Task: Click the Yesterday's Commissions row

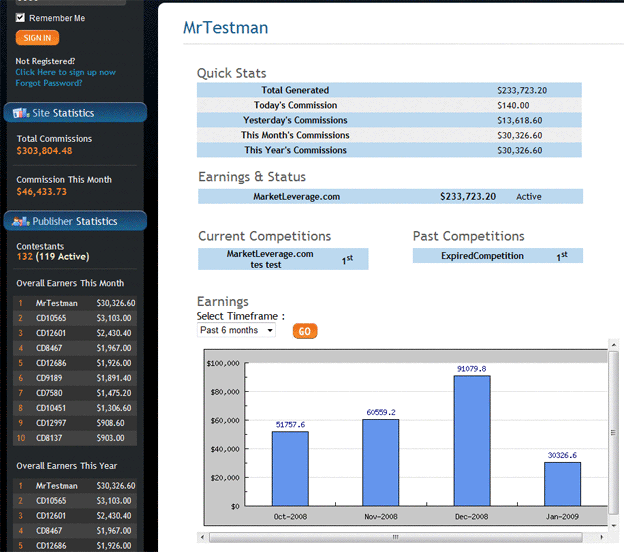Action: click(x=389, y=120)
